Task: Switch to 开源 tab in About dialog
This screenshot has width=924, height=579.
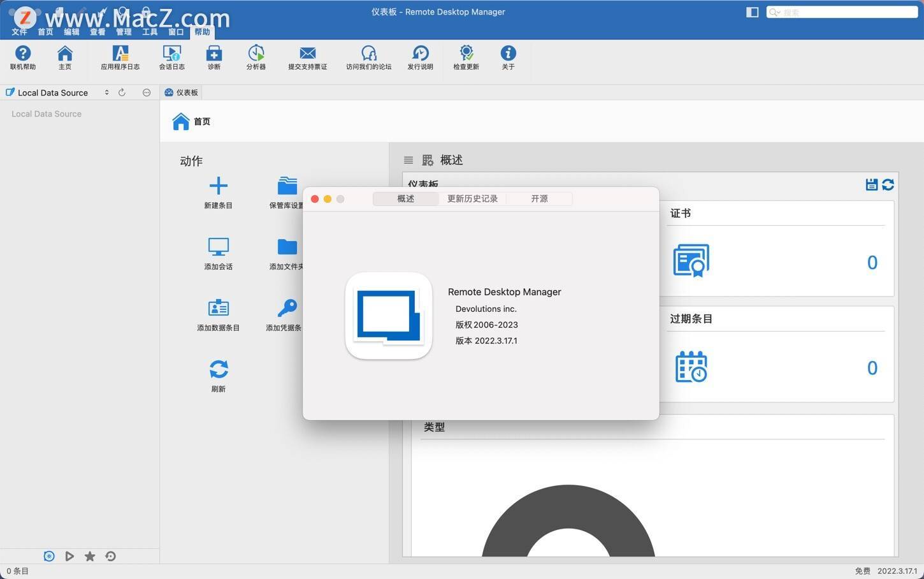Action: pyautogui.click(x=539, y=199)
